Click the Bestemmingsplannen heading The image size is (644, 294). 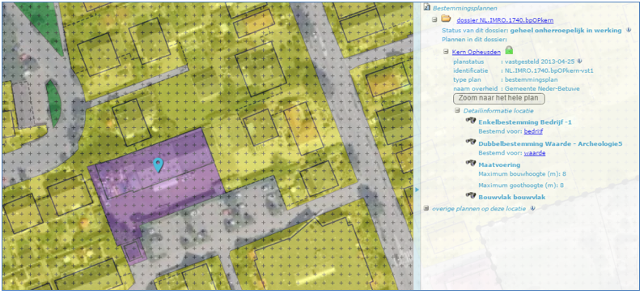point(465,8)
